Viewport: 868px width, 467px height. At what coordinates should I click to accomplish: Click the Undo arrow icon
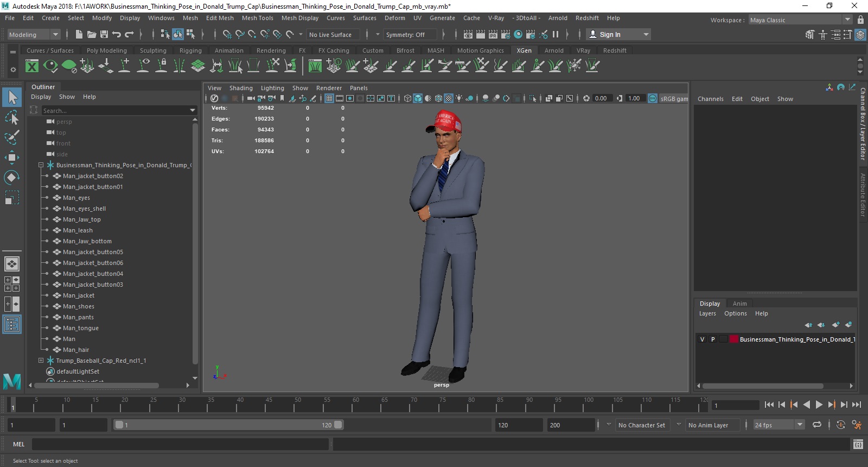(117, 34)
